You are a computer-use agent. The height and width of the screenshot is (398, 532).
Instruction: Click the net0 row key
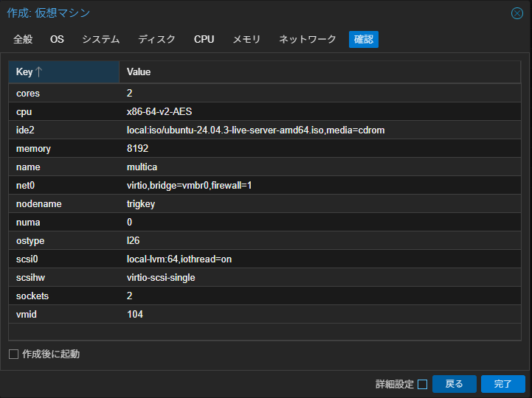25,186
